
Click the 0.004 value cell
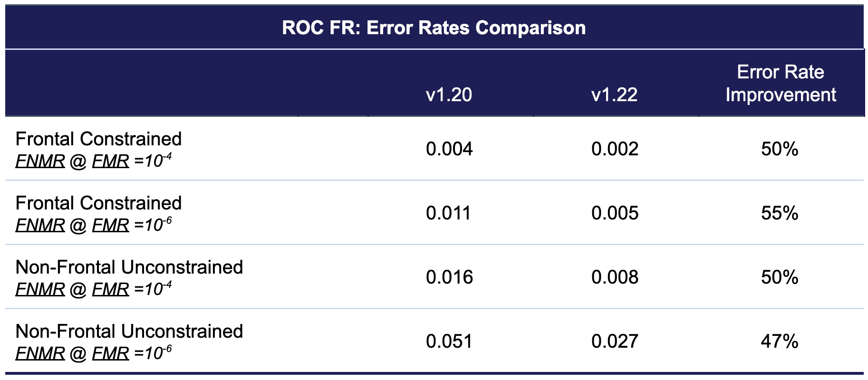449,149
